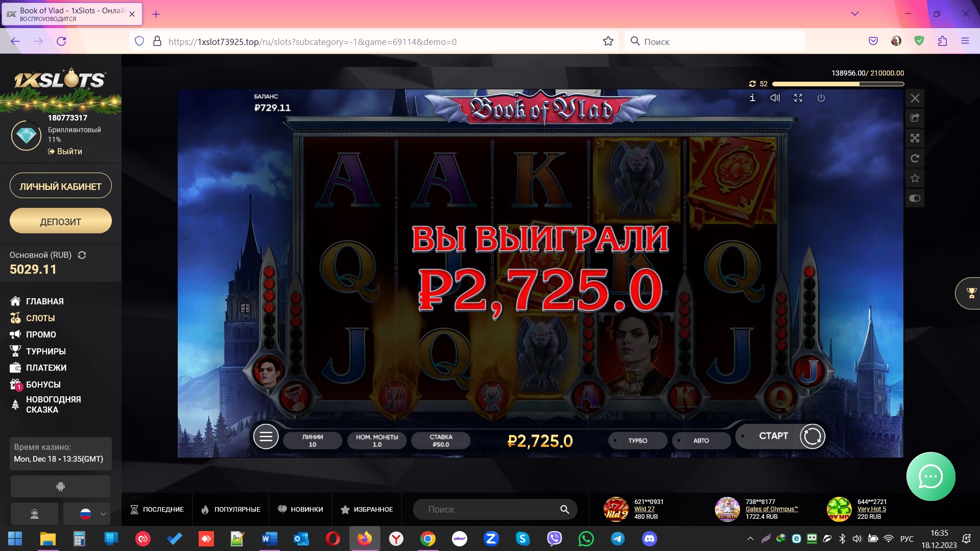980x551 pixels.
Task: Open the language flag dropdown
Action: tap(87, 514)
